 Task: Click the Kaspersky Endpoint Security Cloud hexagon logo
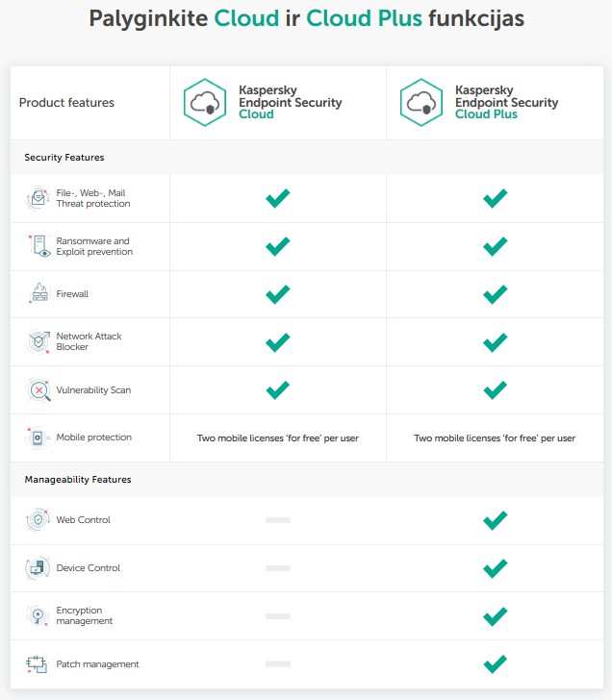pyautogui.click(x=205, y=103)
